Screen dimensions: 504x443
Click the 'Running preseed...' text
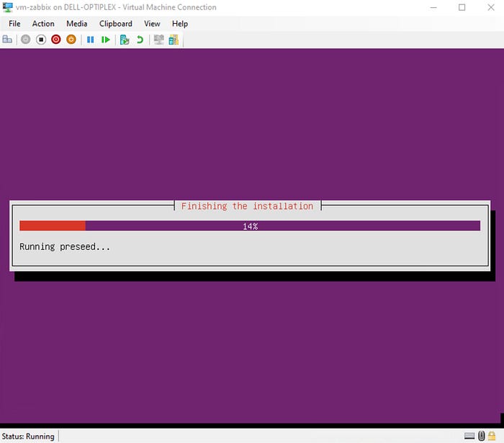65,247
